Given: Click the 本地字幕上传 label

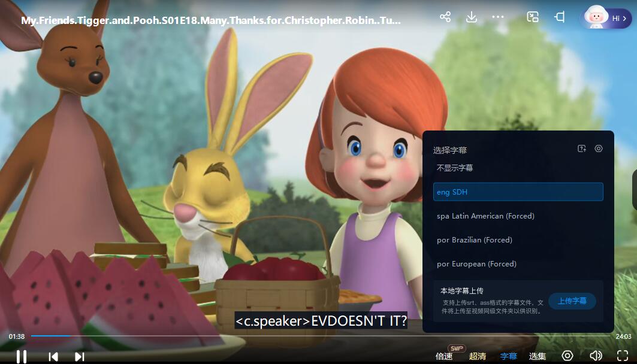Looking at the screenshot, I should (462, 290).
